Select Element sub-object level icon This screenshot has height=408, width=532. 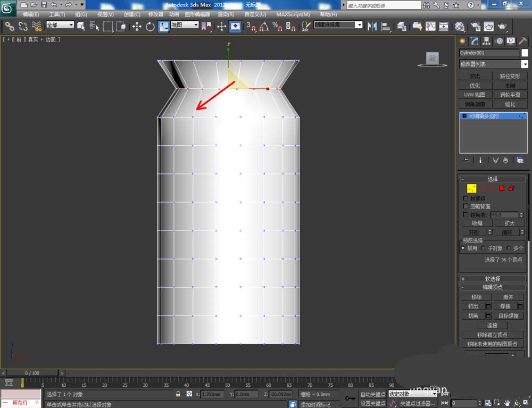[x=511, y=188]
